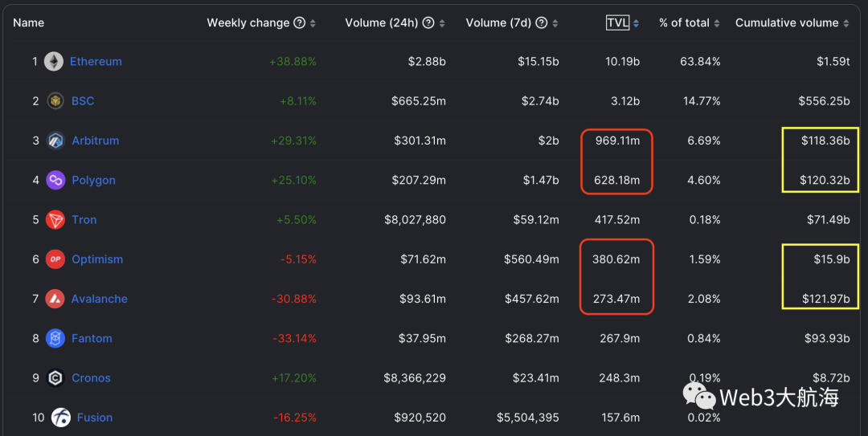
Task: Click the Cronos logo icon
Action: tap(55, 378)
